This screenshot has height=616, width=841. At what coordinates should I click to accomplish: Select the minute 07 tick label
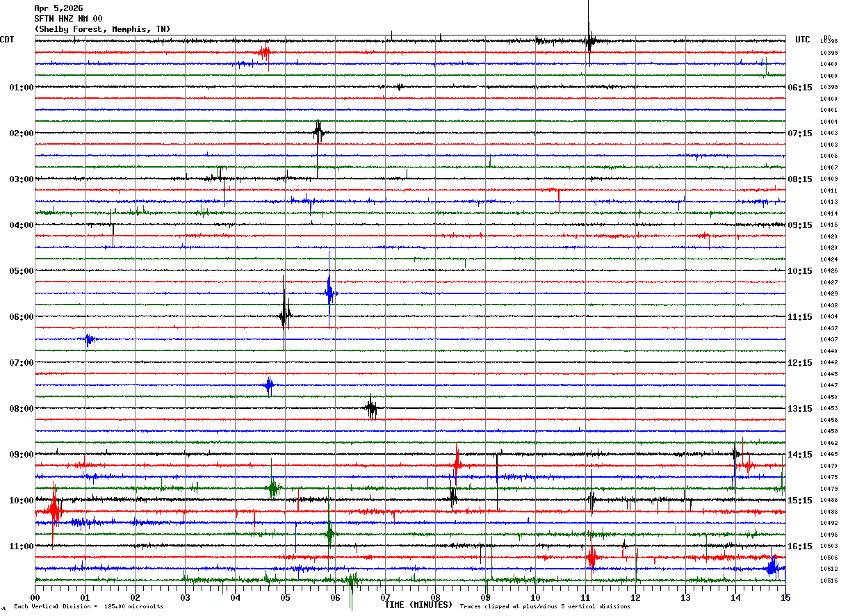[385, 597]
